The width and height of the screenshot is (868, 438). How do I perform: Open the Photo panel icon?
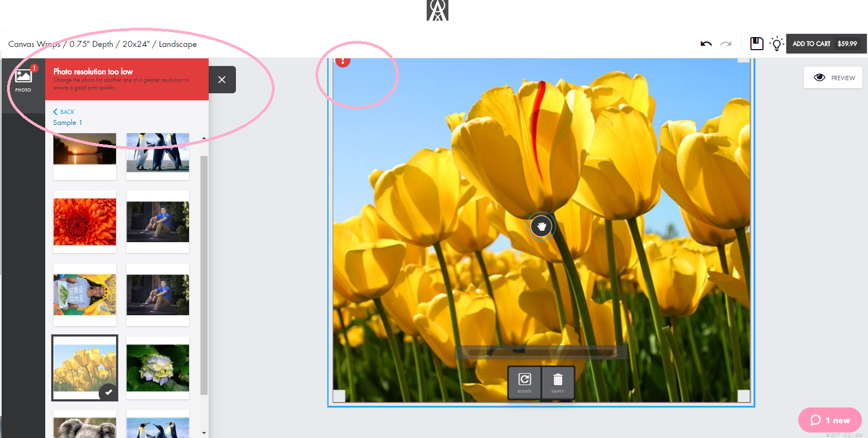23,80
